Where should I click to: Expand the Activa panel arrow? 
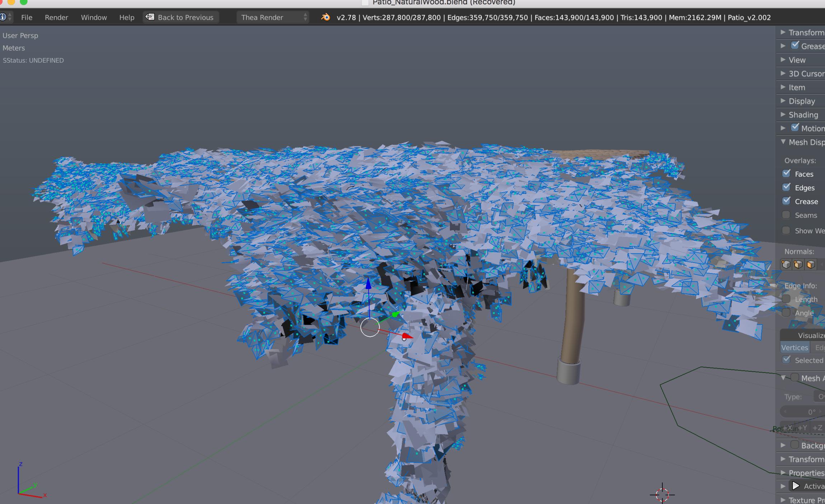pos(783,486)
